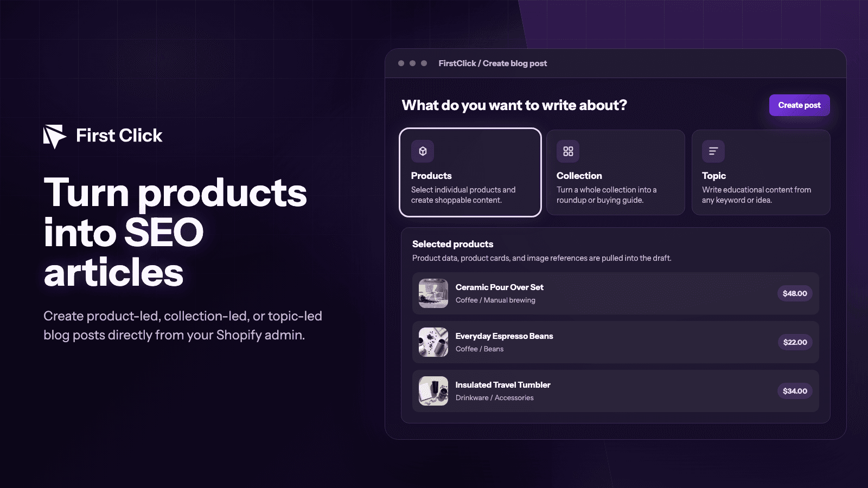Select the Products cube icon
The image size is (868, 488).
tap(423, 151)
